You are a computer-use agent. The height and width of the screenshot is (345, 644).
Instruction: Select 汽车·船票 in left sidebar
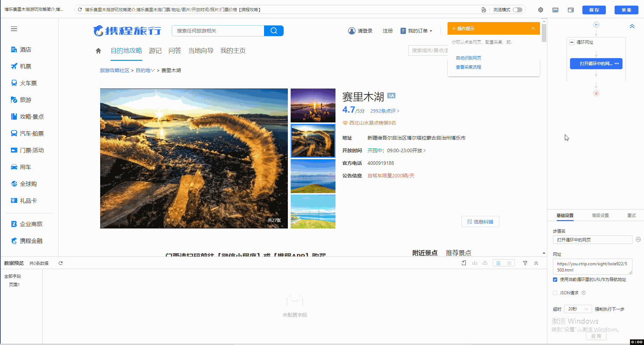click(27, 134)
